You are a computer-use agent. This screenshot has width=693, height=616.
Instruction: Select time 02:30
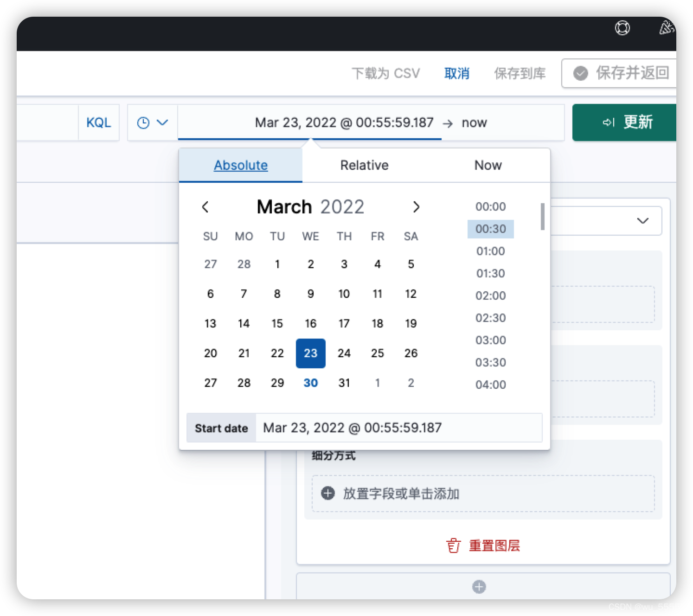tap(491, 318)
